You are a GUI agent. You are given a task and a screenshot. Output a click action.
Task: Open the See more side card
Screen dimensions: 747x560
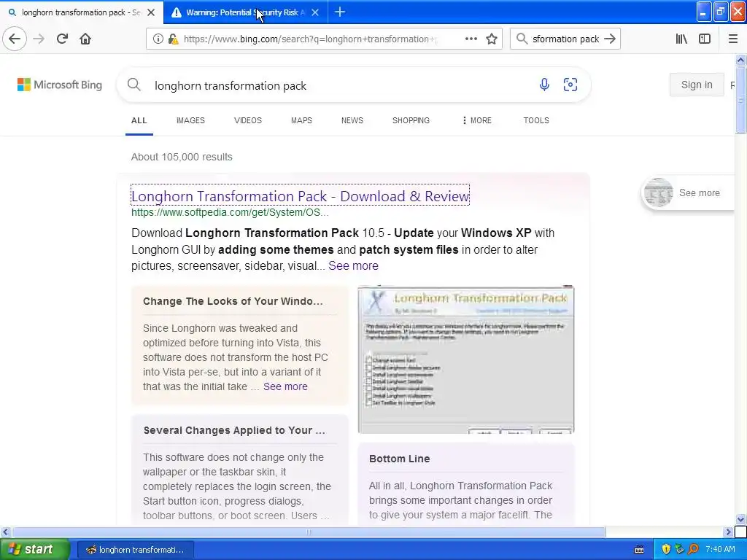coord(687,192)
